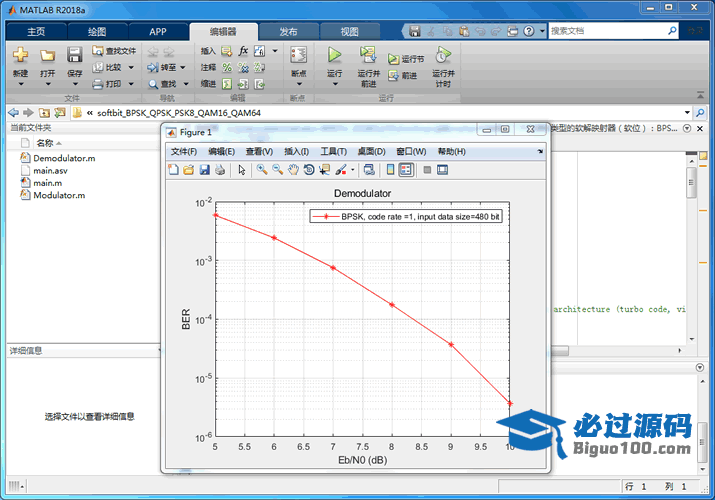The height and width of the screenshot is (500, 715).
Task: Select Data Cursor tool in Figure toolbar
Action: pos(324,170)
